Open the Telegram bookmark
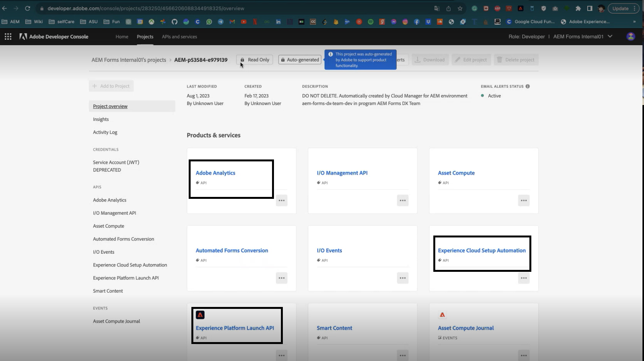Screen dimensions: 644x361 (221, 22)
